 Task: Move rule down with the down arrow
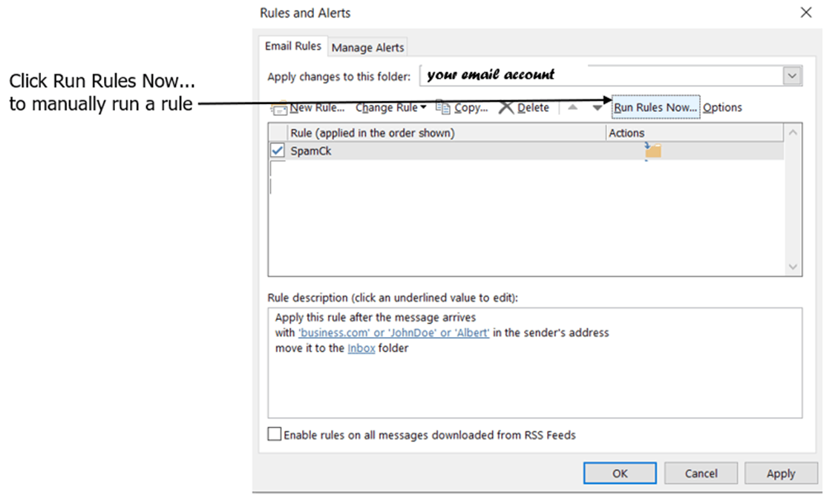coord(597,108)
